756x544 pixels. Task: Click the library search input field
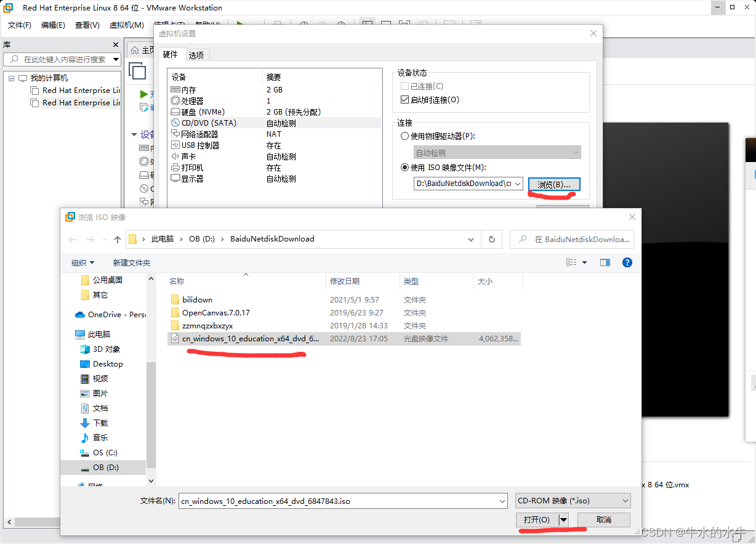(x=62, y=60)
